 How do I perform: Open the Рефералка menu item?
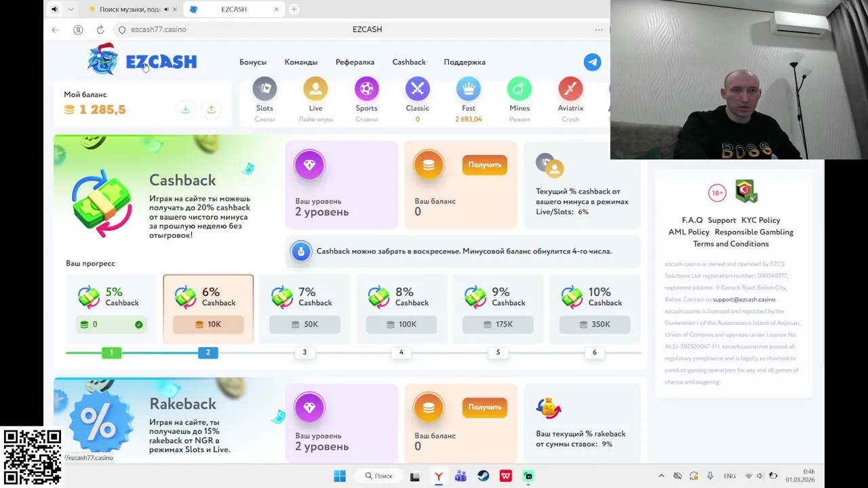(x=355, y=62)
